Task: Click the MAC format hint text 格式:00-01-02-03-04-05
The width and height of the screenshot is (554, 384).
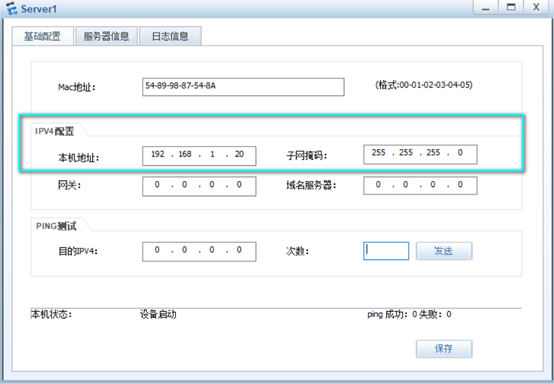Action: click(424, 85)
